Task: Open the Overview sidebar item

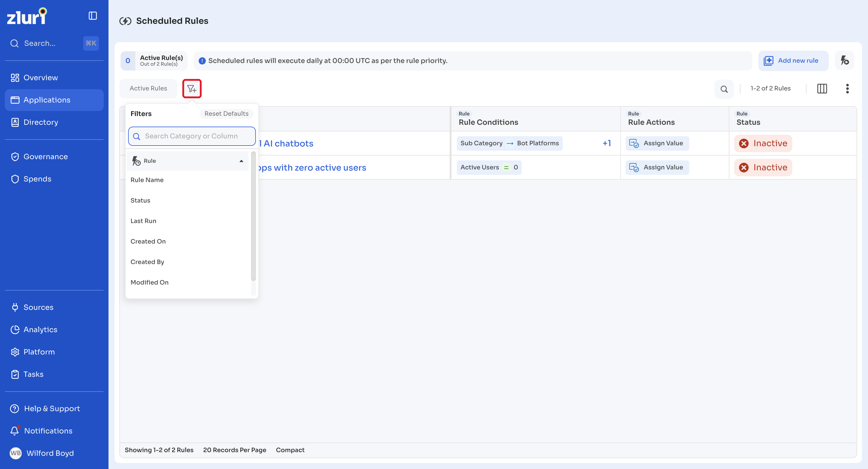Action: coord(54,78)
